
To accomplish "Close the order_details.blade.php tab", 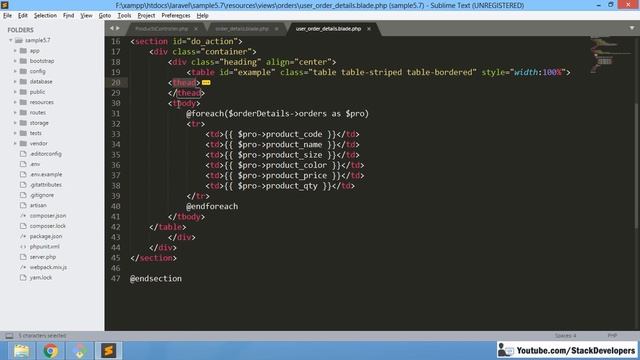I will 276,29.
